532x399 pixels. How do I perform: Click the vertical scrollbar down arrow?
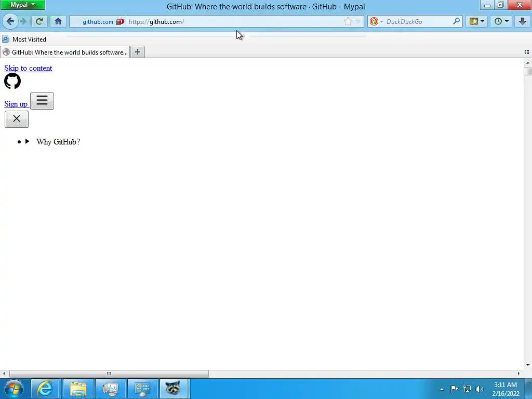[x=528, y=365]
